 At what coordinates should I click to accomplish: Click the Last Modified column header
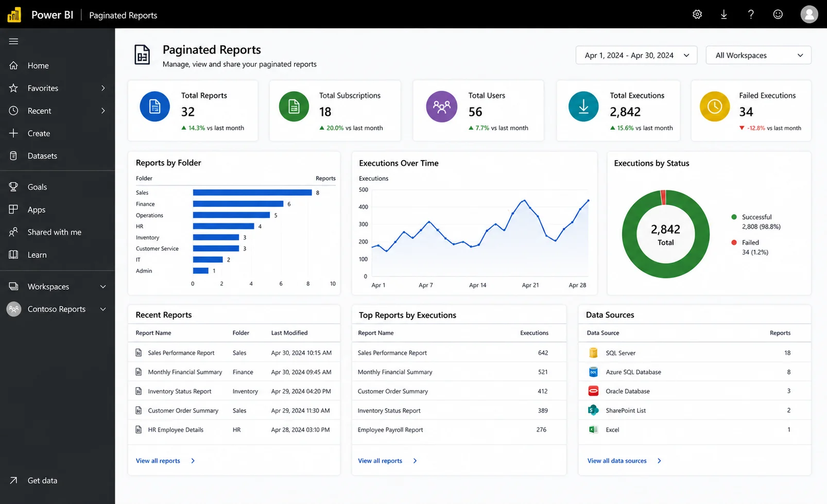[x=289, y=333]
